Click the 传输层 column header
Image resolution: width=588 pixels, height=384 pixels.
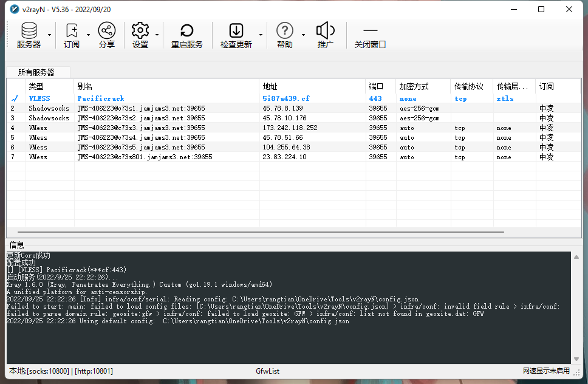pos(514,87)
